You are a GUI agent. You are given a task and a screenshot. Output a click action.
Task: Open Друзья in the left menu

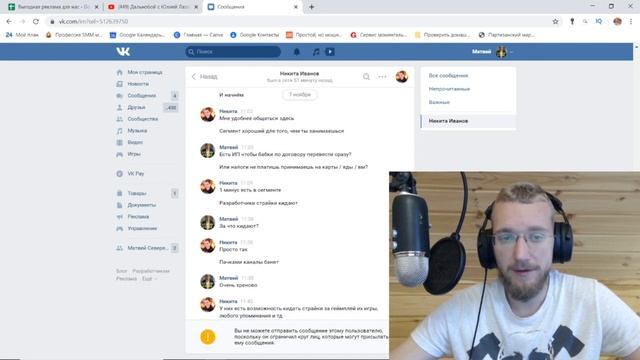[x=136, y=107]
